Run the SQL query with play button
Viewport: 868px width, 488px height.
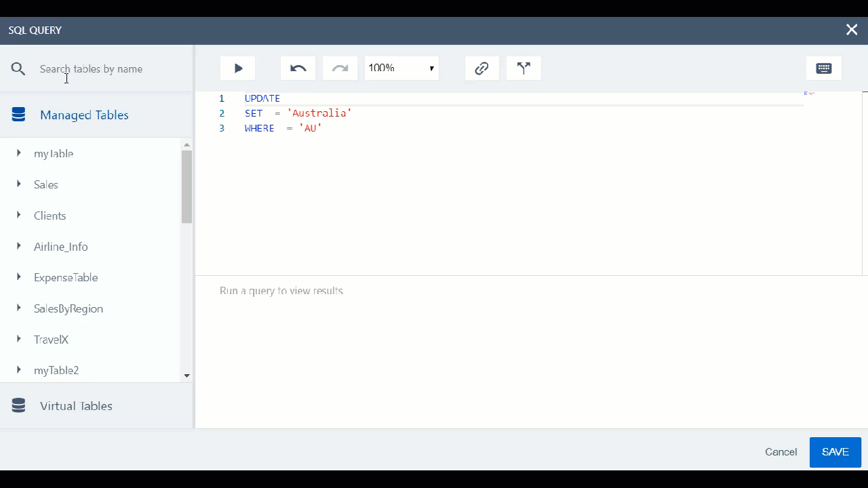238,68
